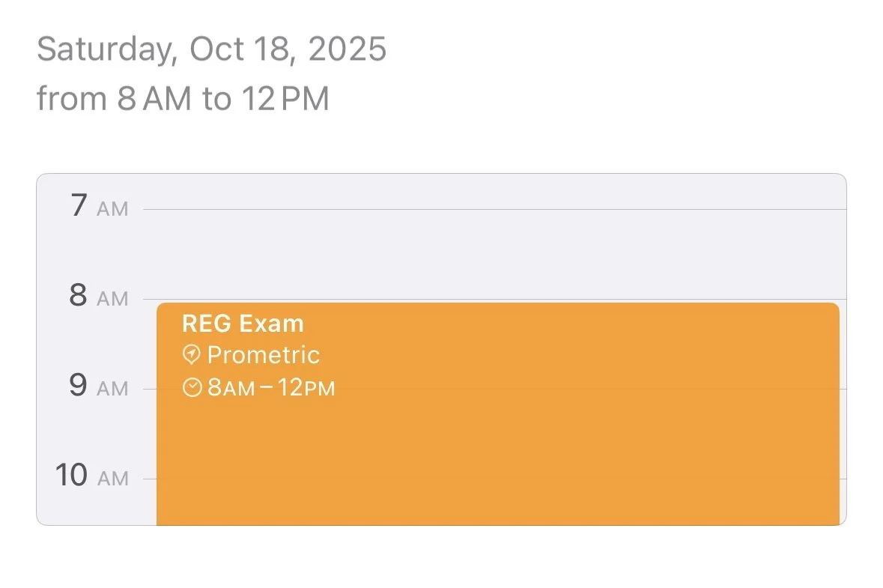Image resolution: width=883 pixels, height=588 pixels.
Task: Click the empty area above the 7 AM line
Action: (x=494, y=190)
